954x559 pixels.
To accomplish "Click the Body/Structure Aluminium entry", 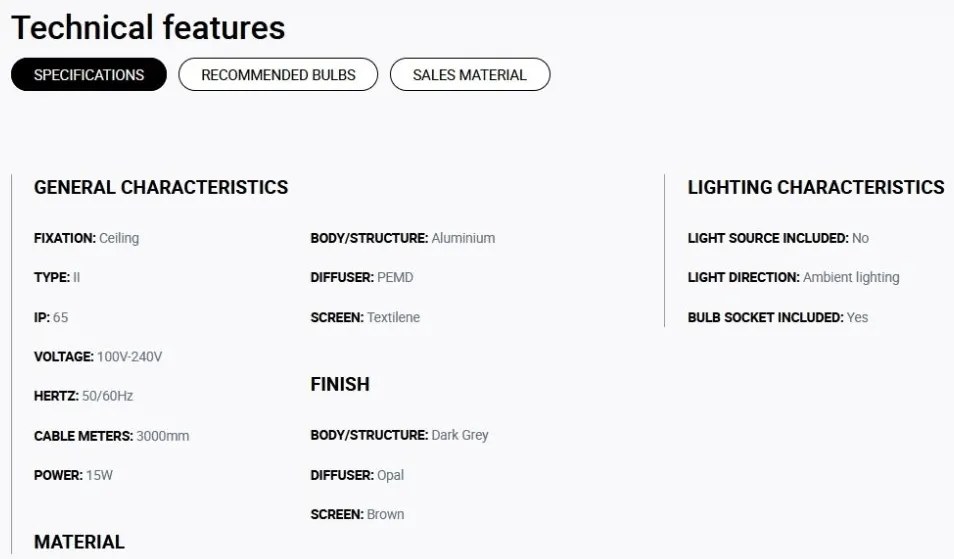I will 403,238.
